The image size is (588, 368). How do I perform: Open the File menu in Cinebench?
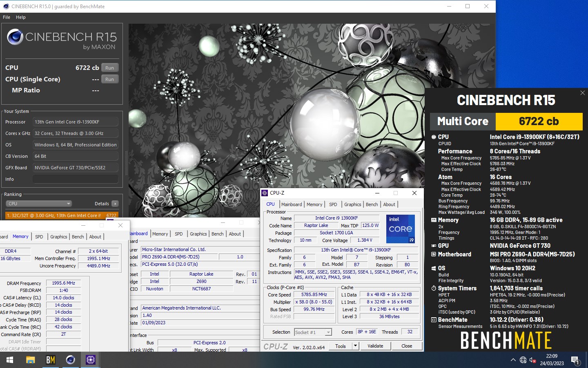coord(7,17)
